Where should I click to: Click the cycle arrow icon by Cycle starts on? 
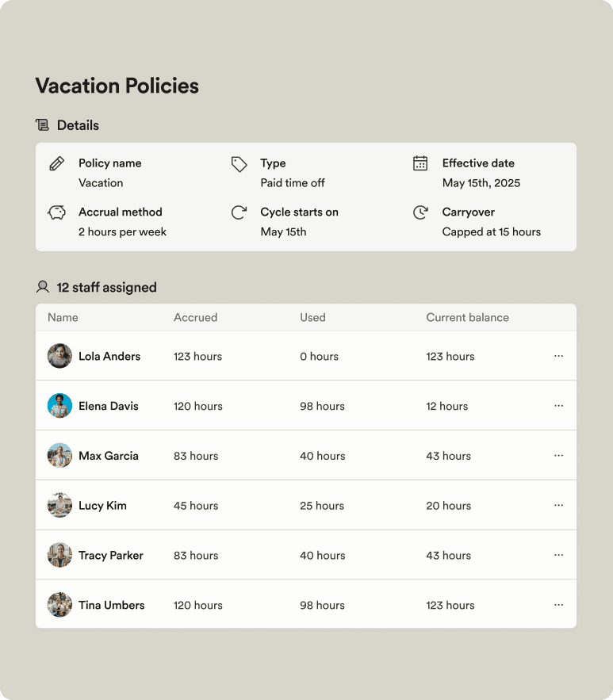239,212
